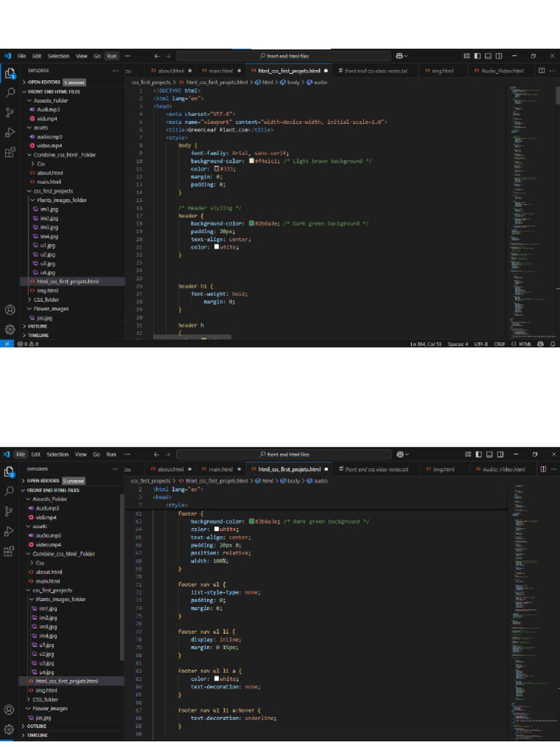Screen dimensions: 560x747
Task: Click split editor icon in lower window tab bar
Action: coord(542,469)
